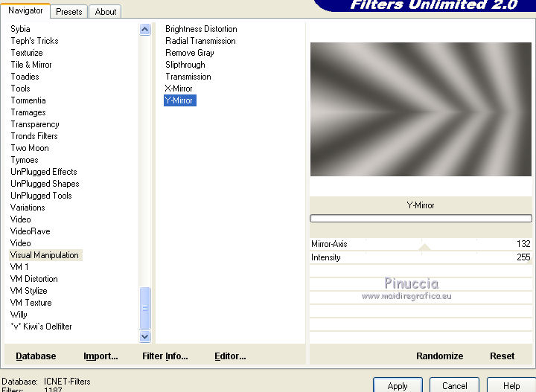The height and width of the screenshot is (392, 536).
Task: Open the About tab
Action: pos(106,12)
